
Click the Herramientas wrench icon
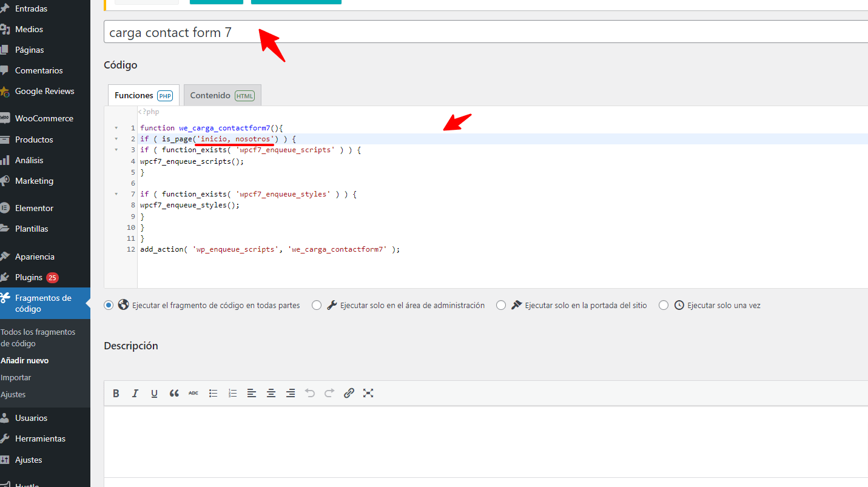tap(5, 438)
